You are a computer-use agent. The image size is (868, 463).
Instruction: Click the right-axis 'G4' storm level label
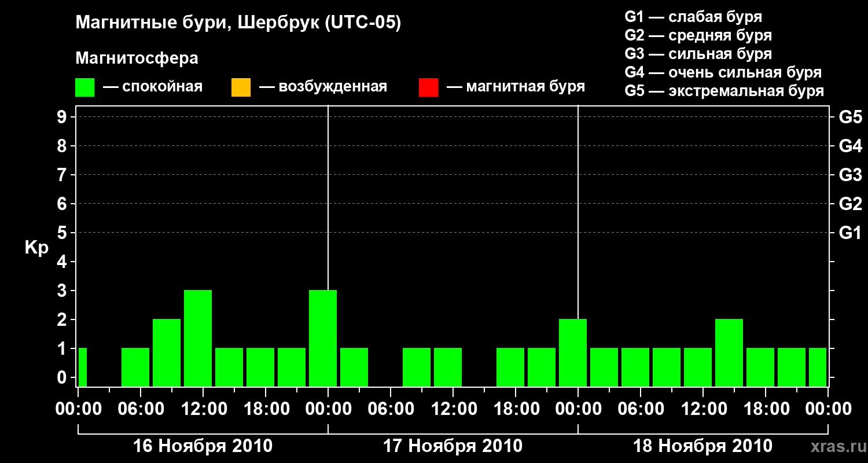851,146
